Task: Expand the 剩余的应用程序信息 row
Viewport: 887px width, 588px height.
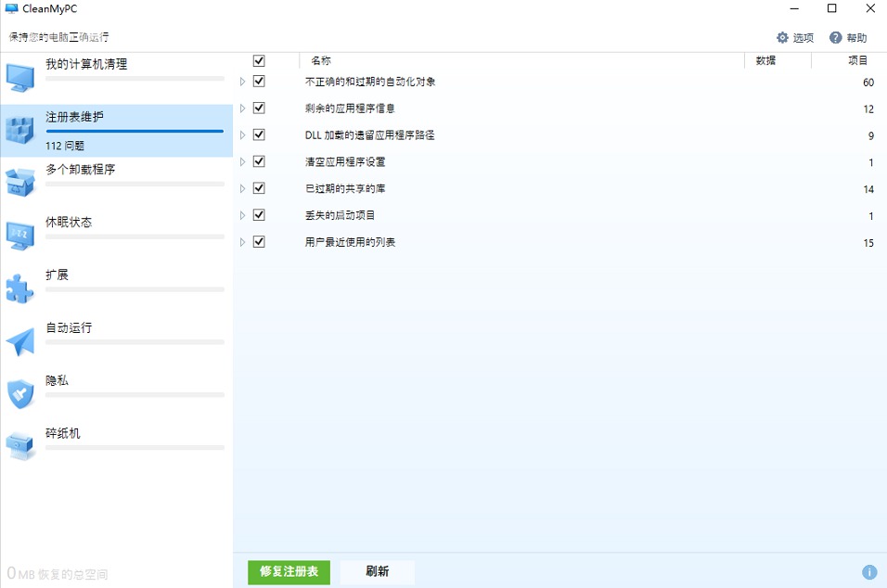Action: click(243, 108)
